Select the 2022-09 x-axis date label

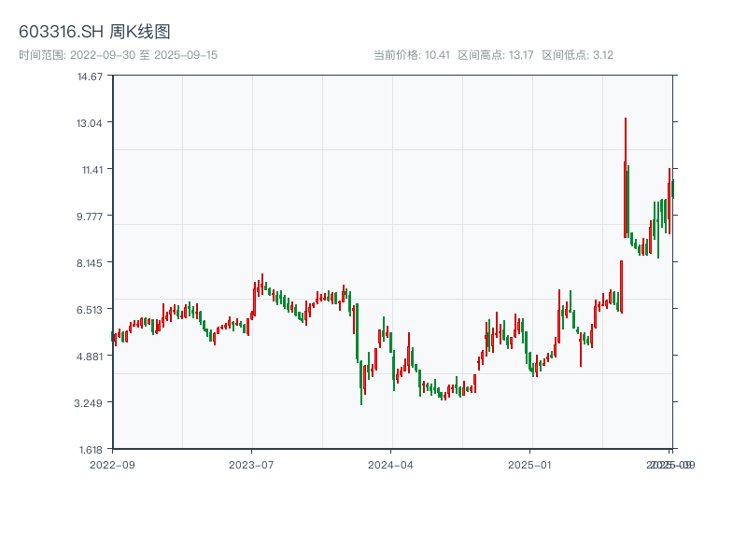pos(112,464)
